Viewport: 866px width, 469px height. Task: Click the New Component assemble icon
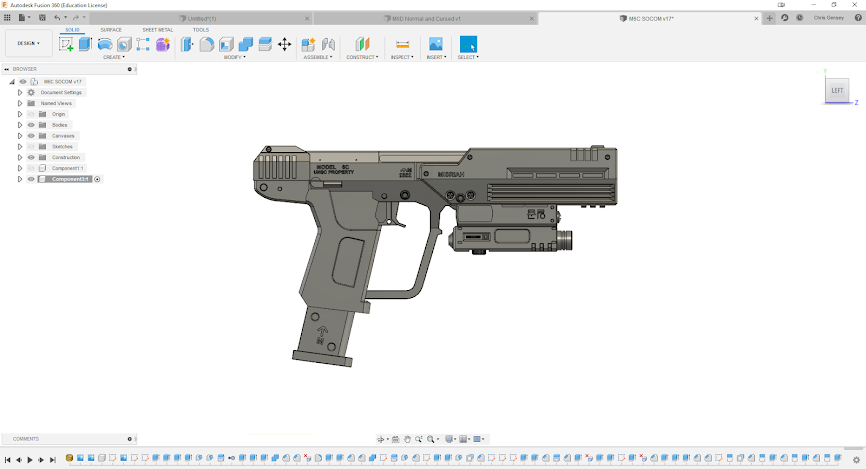tap(308, 44)
